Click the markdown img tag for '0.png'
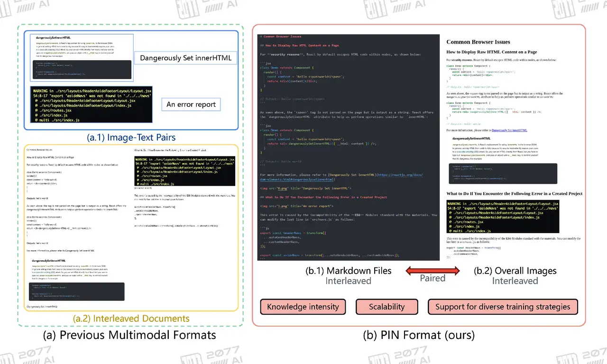607x364 pixels. click(306, 188)
